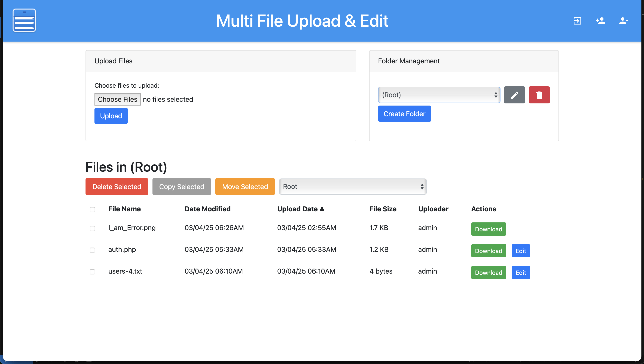Click the add user icon

click(x=600, y=20)
